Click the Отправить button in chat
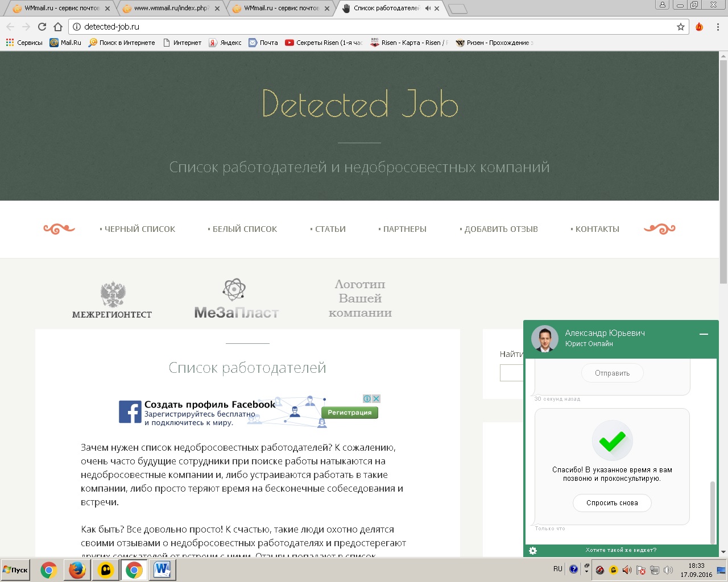 [x=613, y=373]
